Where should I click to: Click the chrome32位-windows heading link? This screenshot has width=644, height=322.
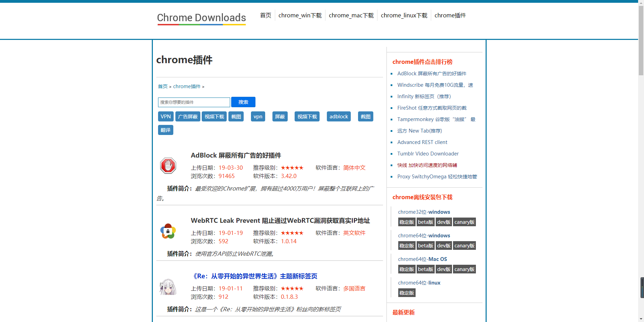point(424,212)
